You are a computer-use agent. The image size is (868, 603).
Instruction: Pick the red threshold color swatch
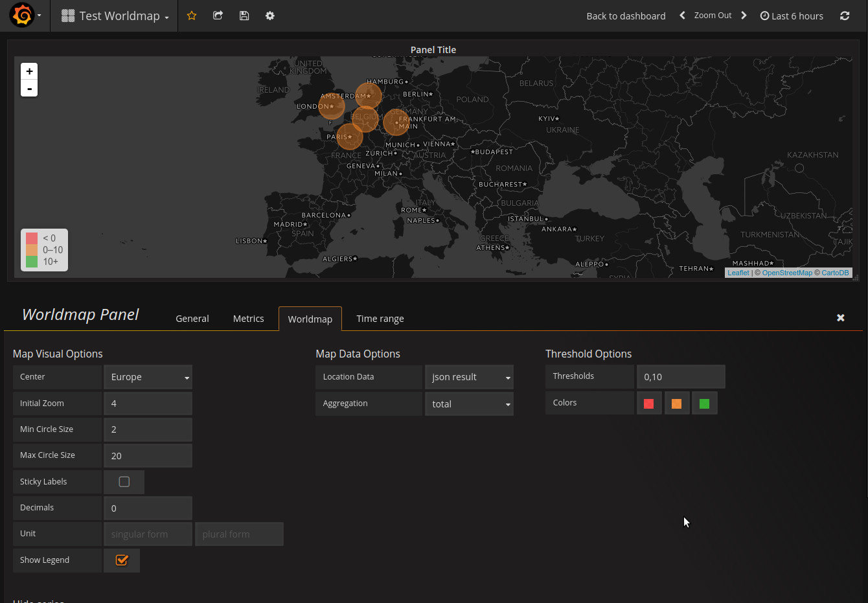coord(649,404)
